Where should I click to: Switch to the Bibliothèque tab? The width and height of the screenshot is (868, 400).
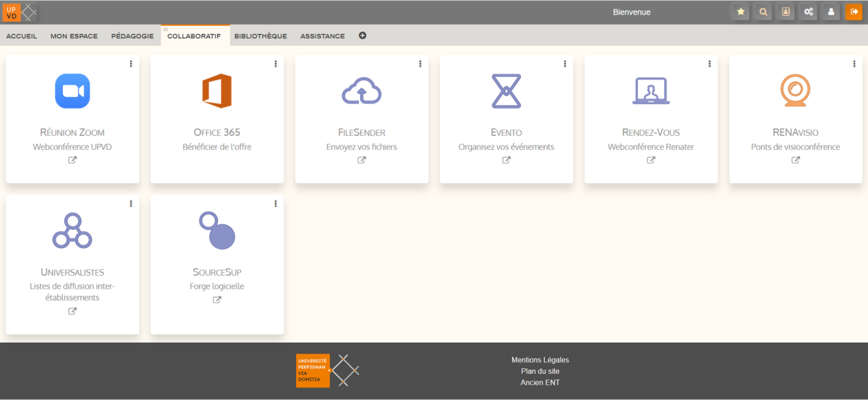pos(260,36)
